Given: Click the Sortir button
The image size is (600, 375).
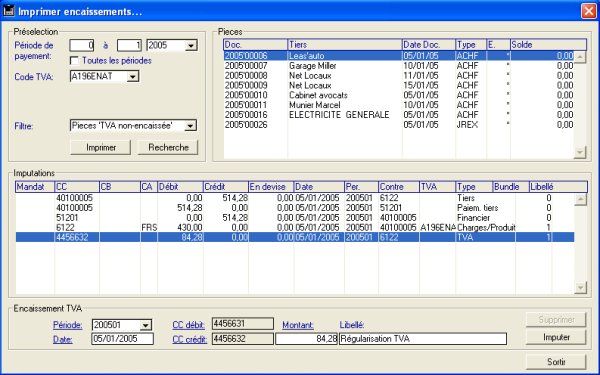Looking at the screenshot, I should coord(556,362).
